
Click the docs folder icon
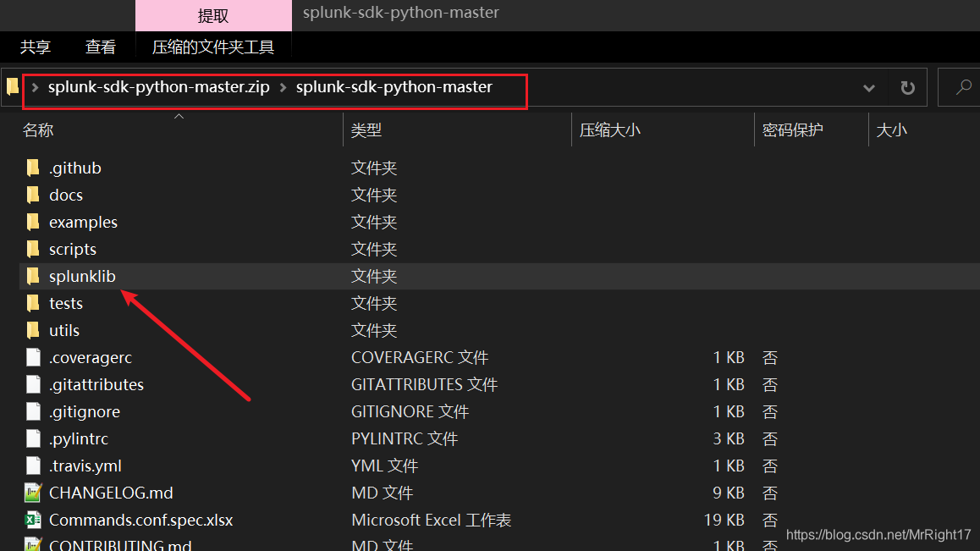[x=34, y=195]
